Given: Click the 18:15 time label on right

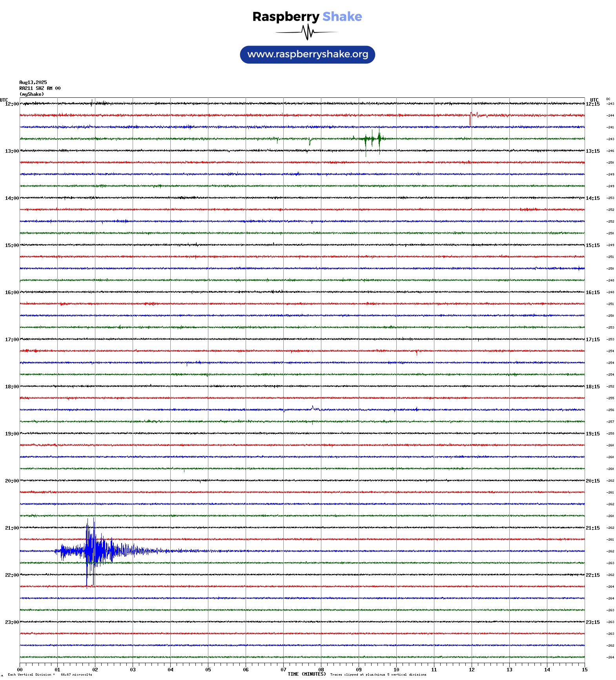Looking at the screenshot, I should click(592, 387).
